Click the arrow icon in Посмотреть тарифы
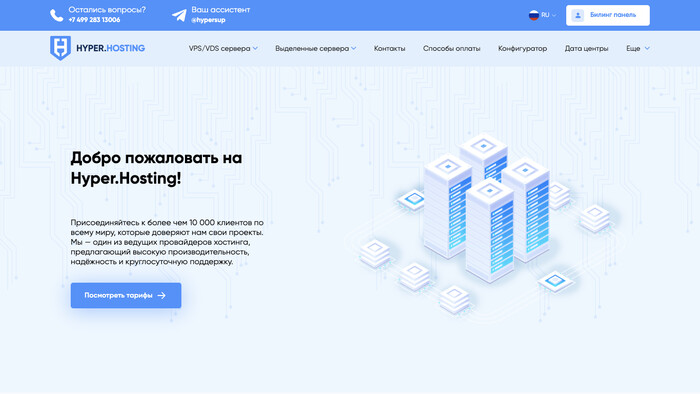Viewport: 700px width, 394px height. click(162, 295)
